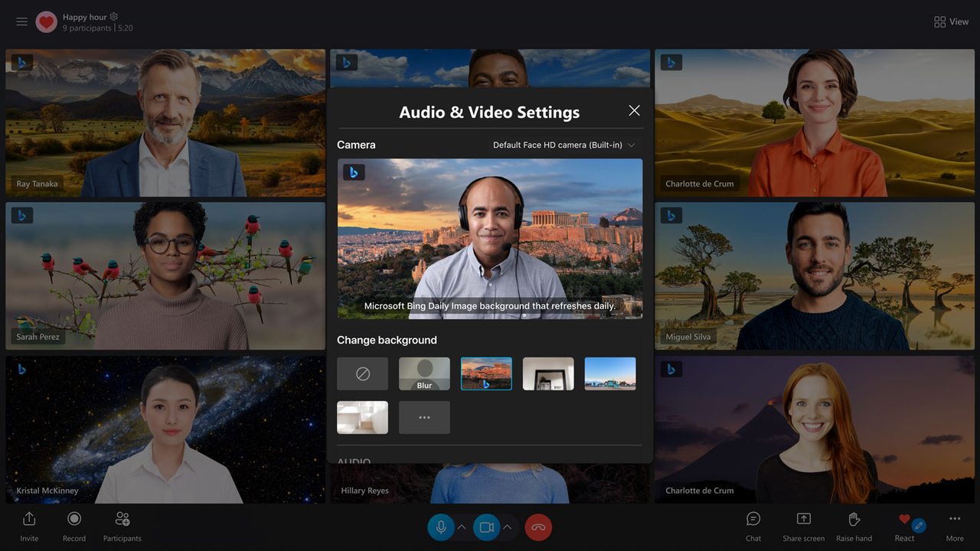Select the no background option
This screenshot has height=551, width=980.
point(363,373)
